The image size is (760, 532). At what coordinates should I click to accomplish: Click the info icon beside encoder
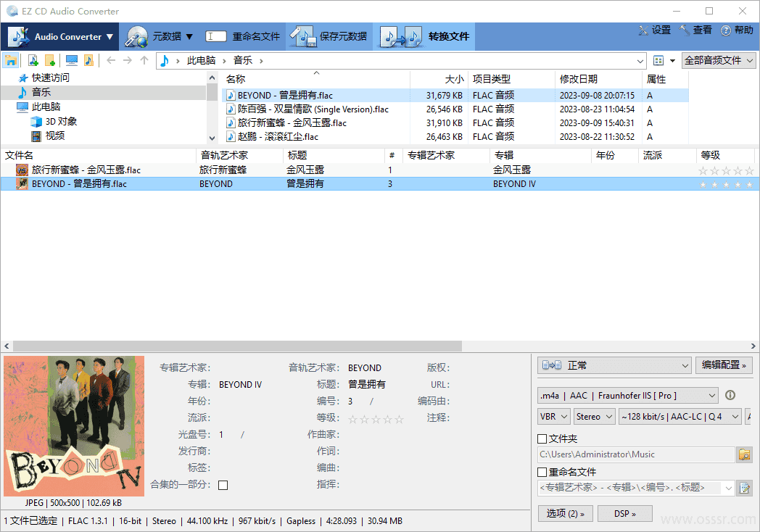tap(730, 395)
